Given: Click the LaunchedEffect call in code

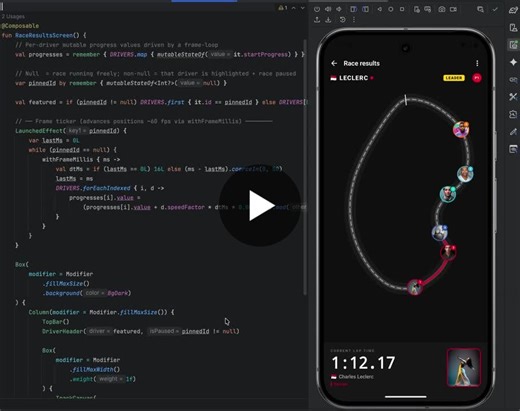Looking at the screenshot, I should coord(39,131).
